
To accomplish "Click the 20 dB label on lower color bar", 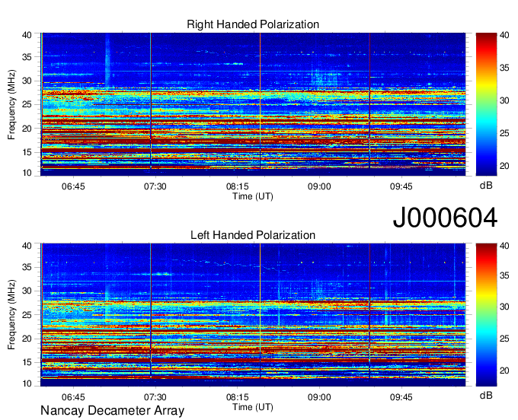I will pos(504,371).
